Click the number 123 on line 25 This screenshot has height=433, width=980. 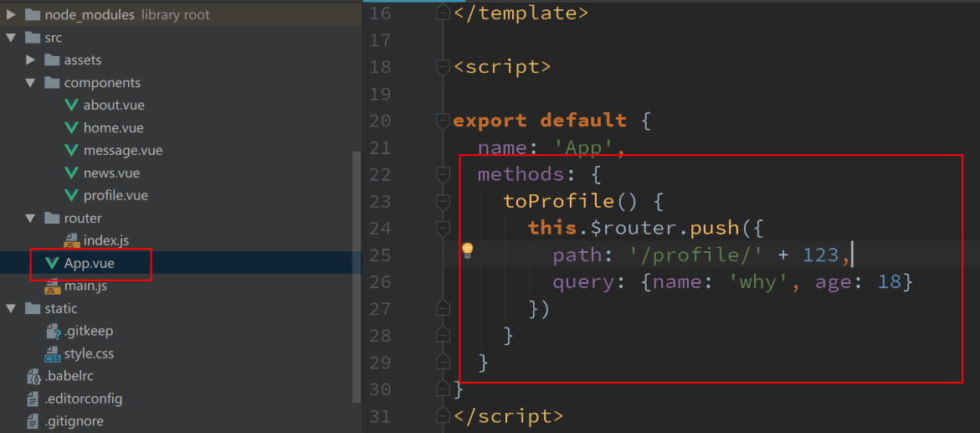(x=822, y=255)
